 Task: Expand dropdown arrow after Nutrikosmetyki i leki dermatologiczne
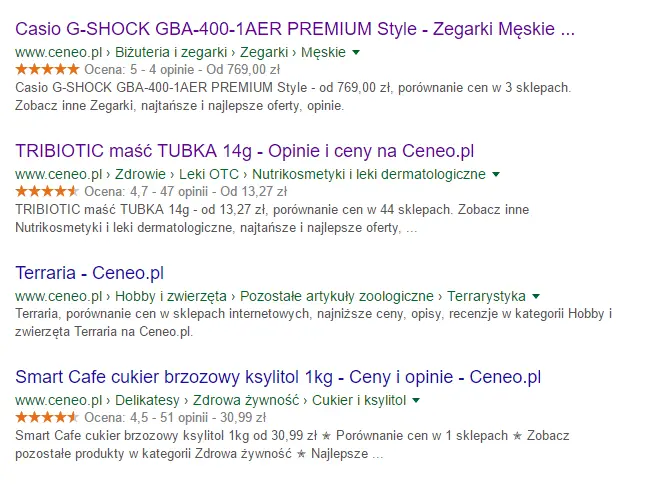pyautogui.click(x=496, y=174)
